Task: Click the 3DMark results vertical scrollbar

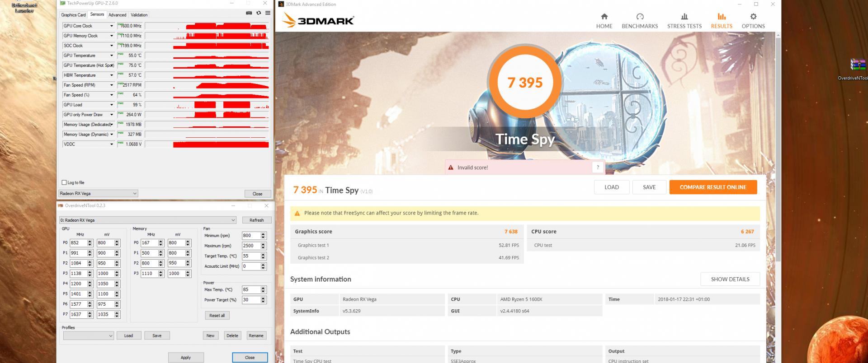Action: pyautogui.click(x=778, y=149)
